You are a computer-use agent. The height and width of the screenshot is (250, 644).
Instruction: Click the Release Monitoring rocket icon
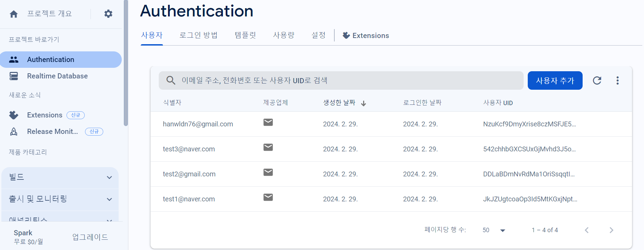pos(14,132)
